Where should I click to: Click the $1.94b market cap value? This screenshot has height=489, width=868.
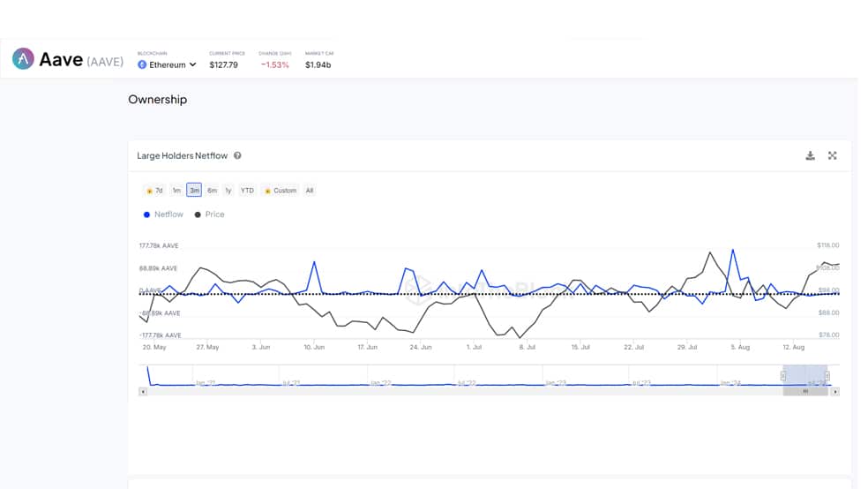318,64
